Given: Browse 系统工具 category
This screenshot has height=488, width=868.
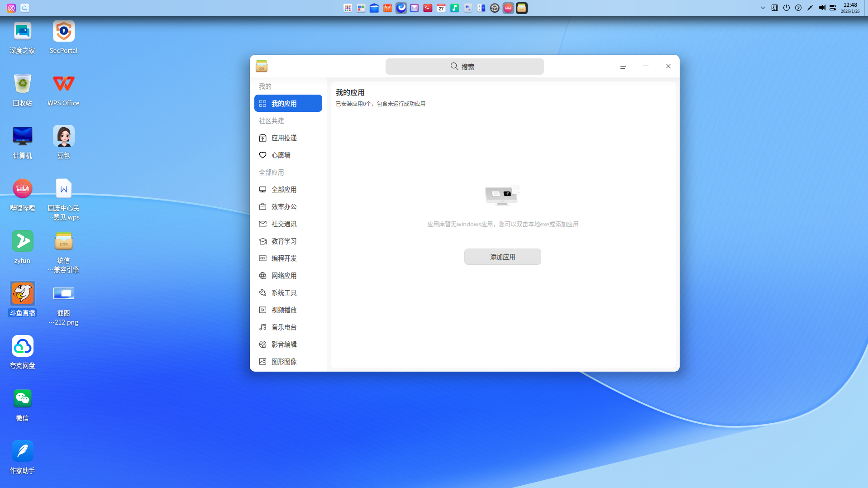Looking at the screenshot, I should 288,292.
